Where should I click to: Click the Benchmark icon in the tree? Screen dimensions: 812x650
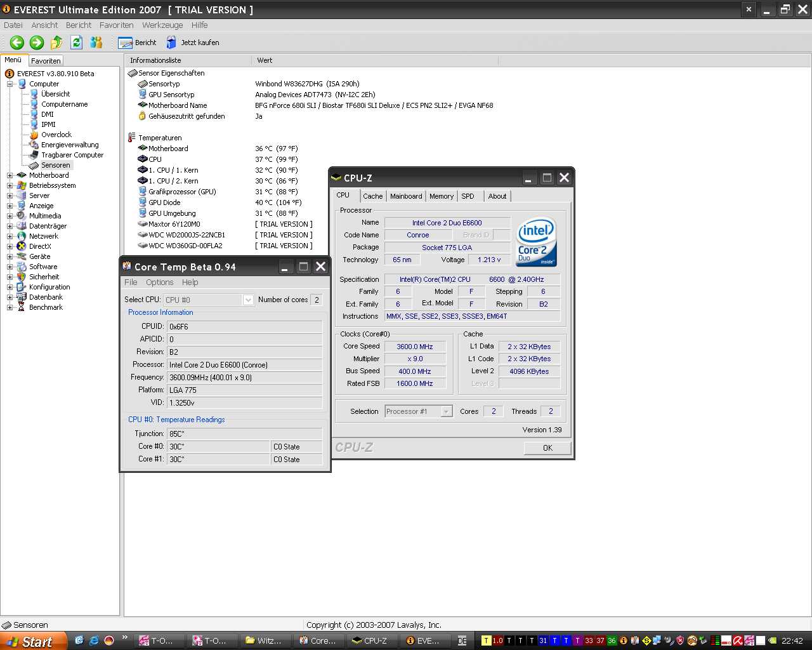coord(22,307)
